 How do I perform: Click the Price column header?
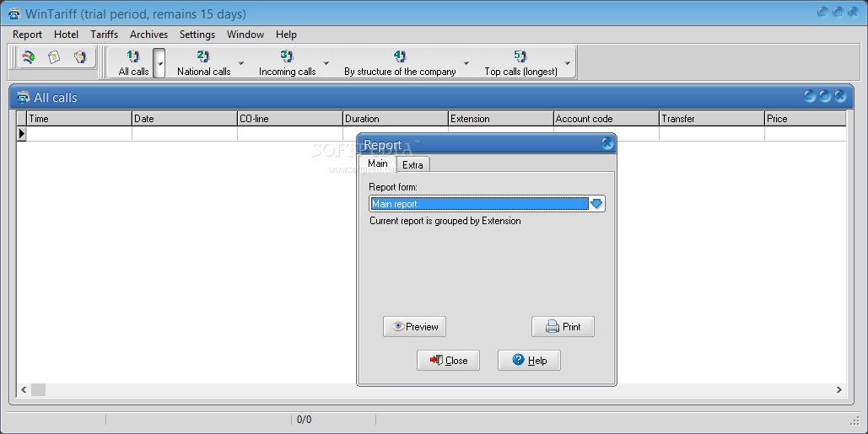tap(806, 118)
